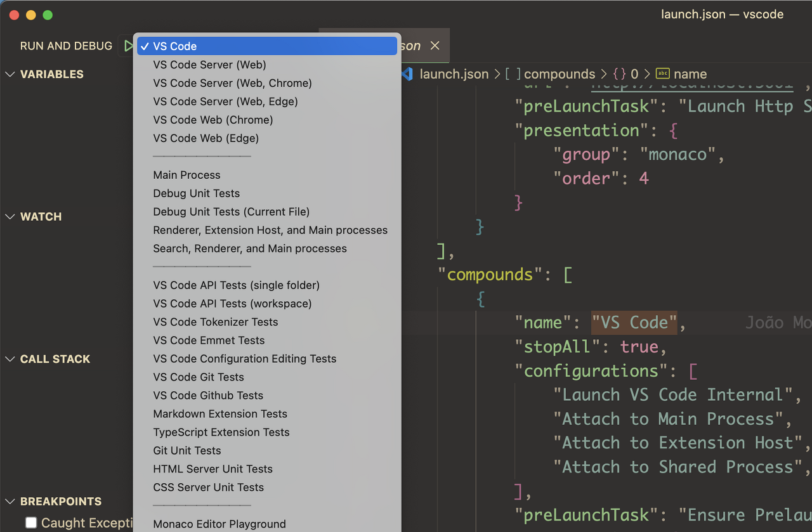Enable the Caught Exceptions checkbox

click(x=31, y=522)
